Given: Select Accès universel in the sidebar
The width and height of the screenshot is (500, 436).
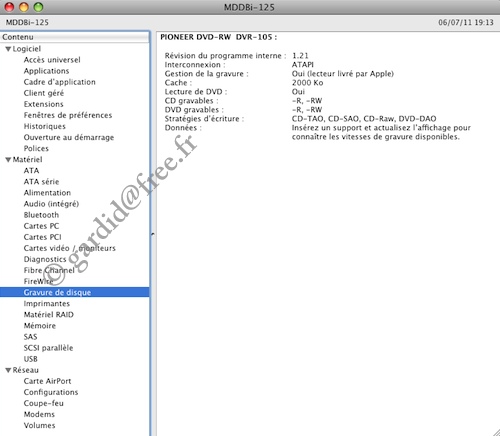Looking at the screenshot, I should (x=52, y=60).
